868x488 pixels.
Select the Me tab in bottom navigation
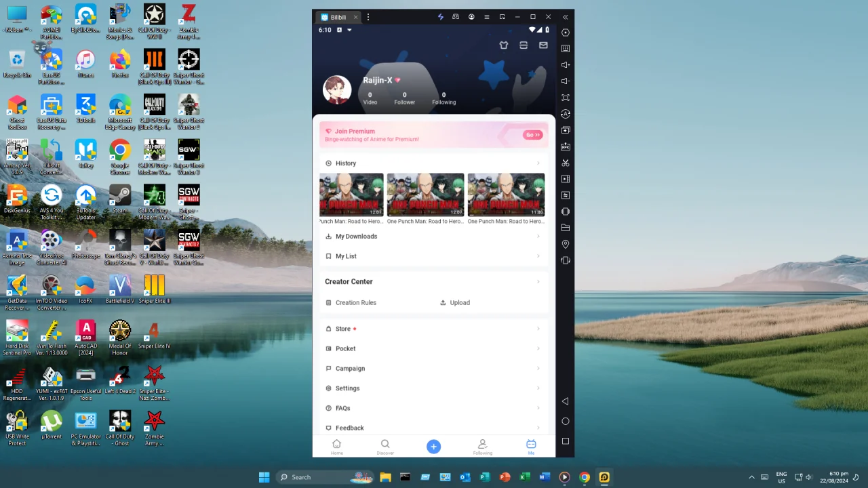531,447
